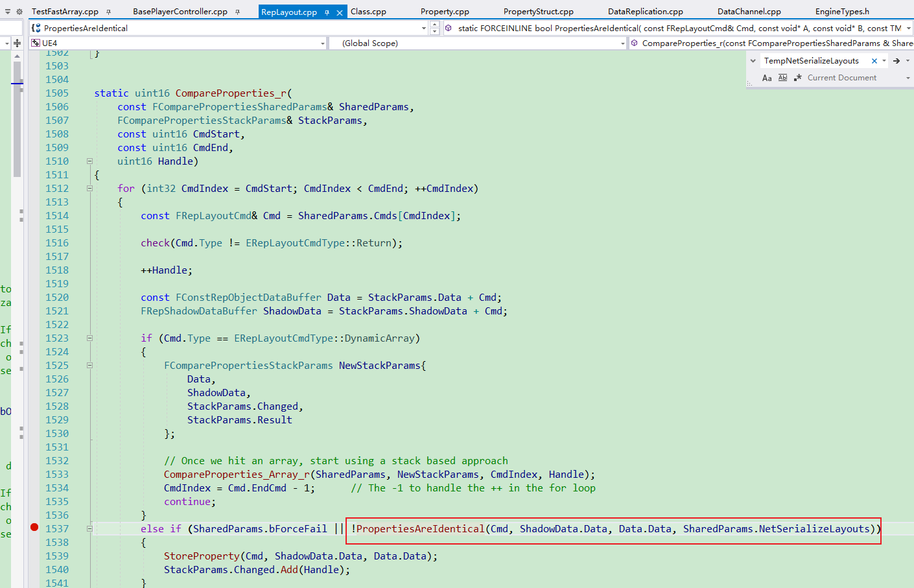Image resolution: width=914 pixels, height=588 pixels.
Task: Open the PropertiesAreIdentical navigation dropdown
Action: (424, 28)
